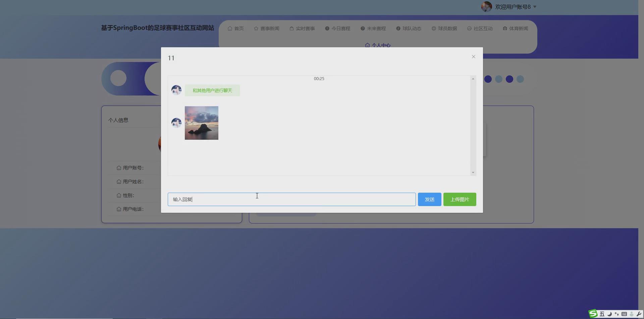
Task: Click the first dark blue decorative dot button
Action: click(488, 79)
